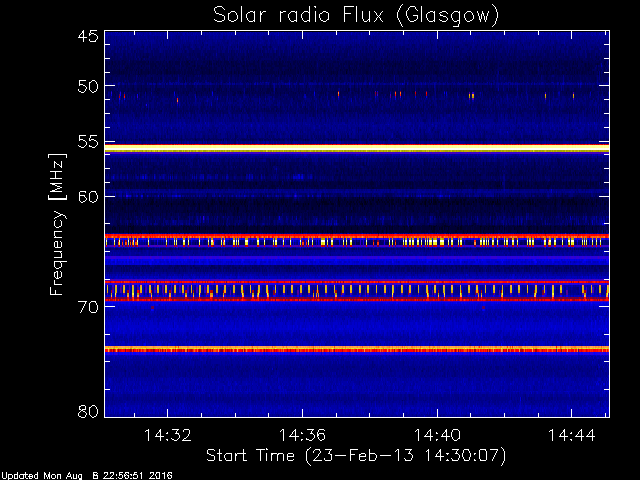This screenshot has height=480, width=640.
Task: Click the 'Updated Mon Aug 6' timestamp text
Action: [x=87, y=476]
